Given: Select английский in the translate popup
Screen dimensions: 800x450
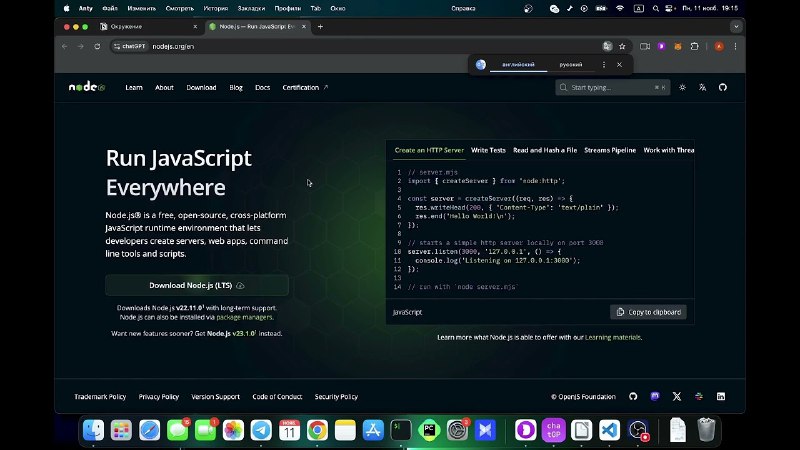Looking at the screenshot, I should point(518,65).
